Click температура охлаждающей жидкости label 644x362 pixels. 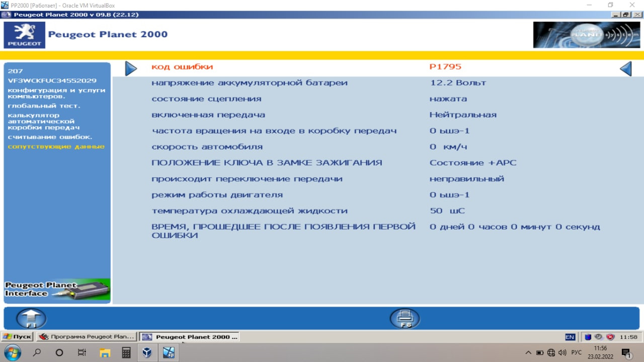250,211
